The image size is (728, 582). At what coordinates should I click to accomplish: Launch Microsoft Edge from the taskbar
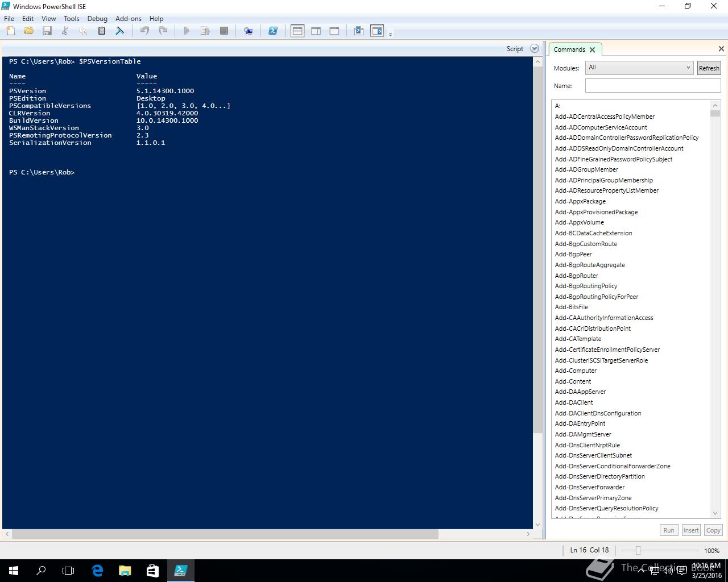point(97,571)
